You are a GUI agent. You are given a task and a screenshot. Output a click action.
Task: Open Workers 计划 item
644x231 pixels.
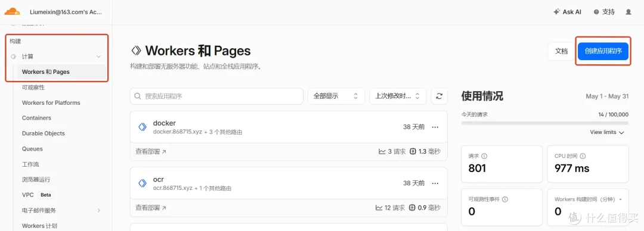coord(39,226)
